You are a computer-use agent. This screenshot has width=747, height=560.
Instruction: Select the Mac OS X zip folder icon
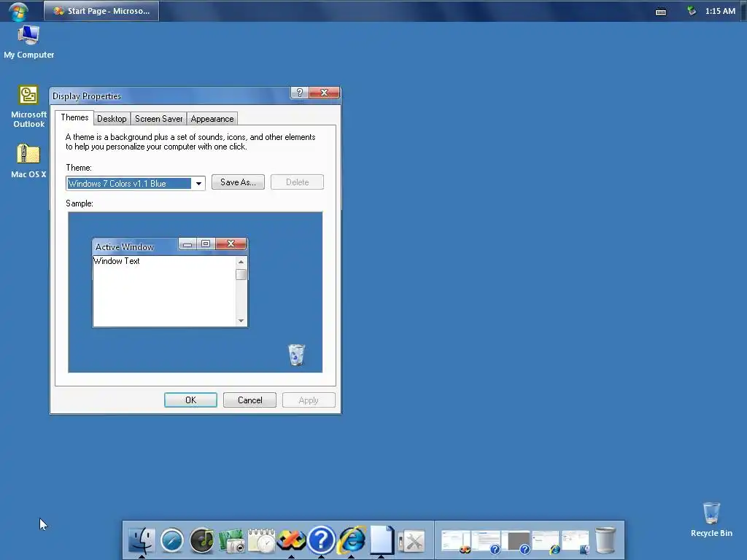(x=28, y=161)
